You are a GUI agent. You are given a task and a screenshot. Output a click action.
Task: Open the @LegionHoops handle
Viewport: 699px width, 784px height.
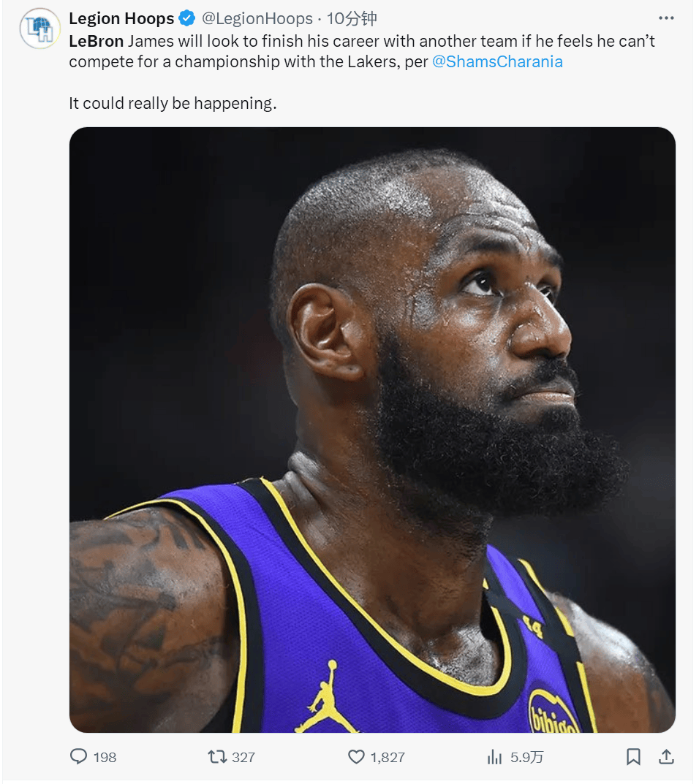click(x=257, y=18)
